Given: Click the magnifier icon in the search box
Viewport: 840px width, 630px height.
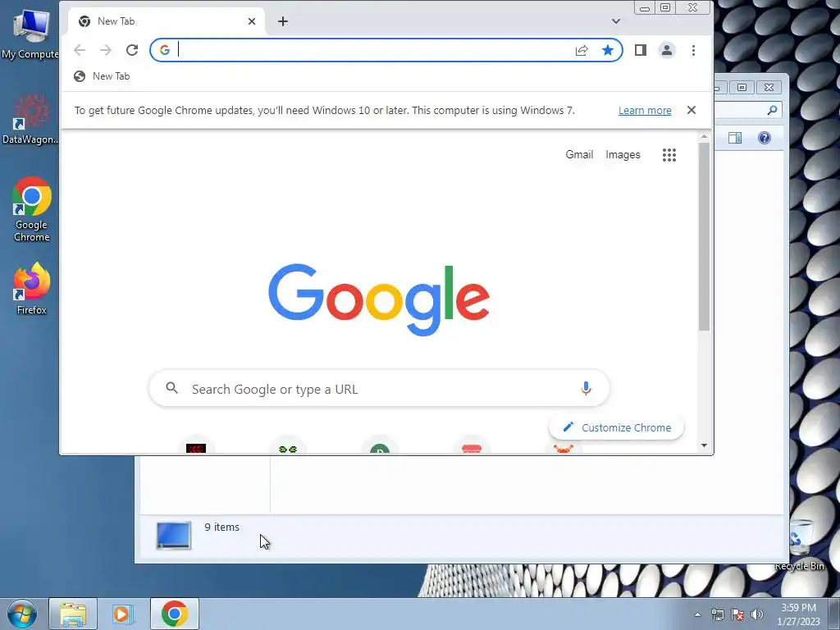Looking at the screenshot, I should tap(171, 388).
